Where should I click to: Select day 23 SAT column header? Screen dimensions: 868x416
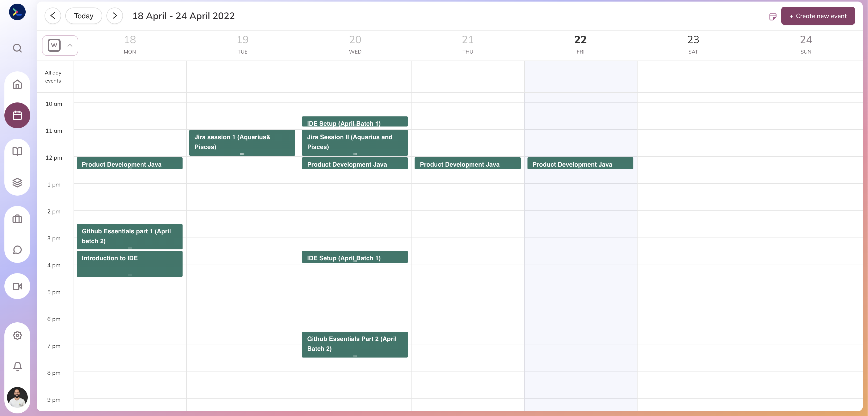coord(693,44)
